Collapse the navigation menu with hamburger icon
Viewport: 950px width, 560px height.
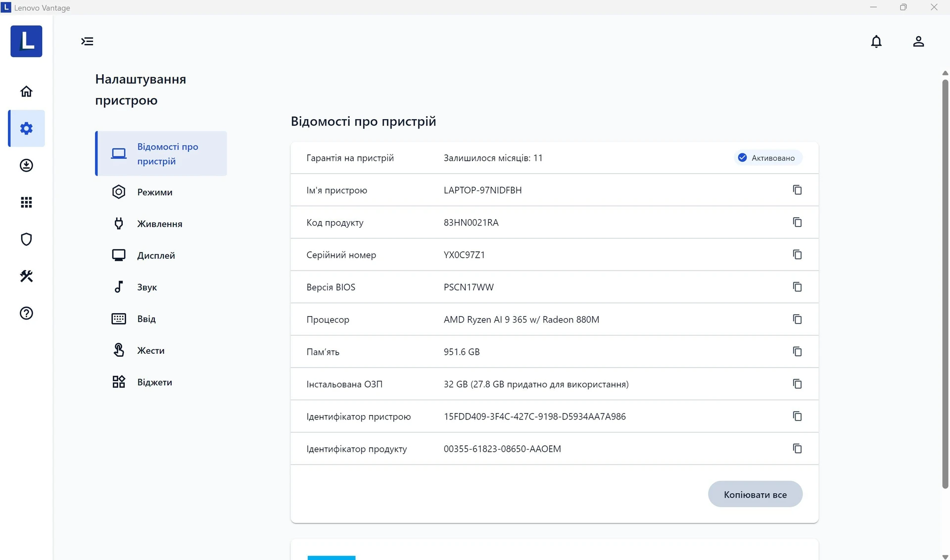pos(87,41)
